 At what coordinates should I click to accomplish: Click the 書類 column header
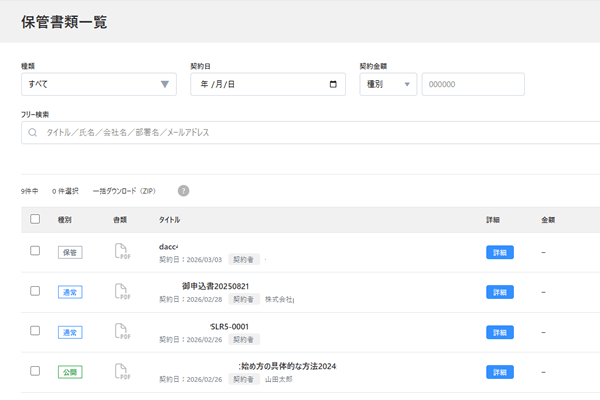click(x=120, y=220)
